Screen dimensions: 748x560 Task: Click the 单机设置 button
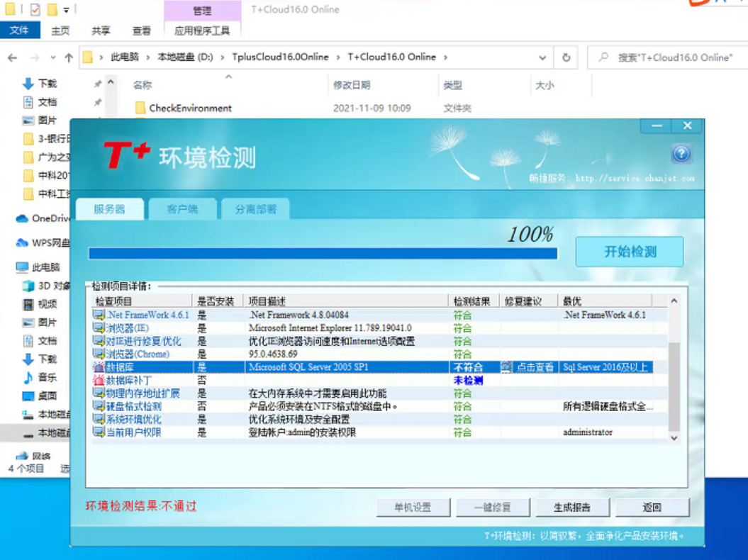pos(413,508)
